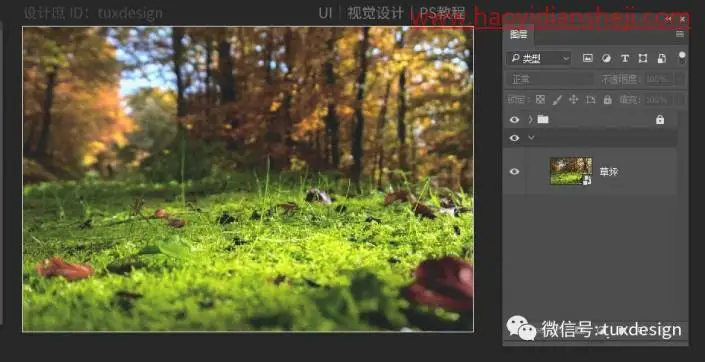Click the opacity (不透明度) value field
The width and height of the screenshot is (705, 362).
click(x=659, y=80)
